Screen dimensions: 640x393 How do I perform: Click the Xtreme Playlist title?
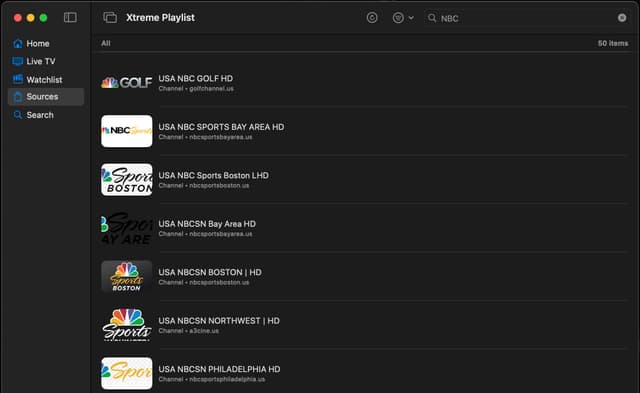click(x=160, y=18)
